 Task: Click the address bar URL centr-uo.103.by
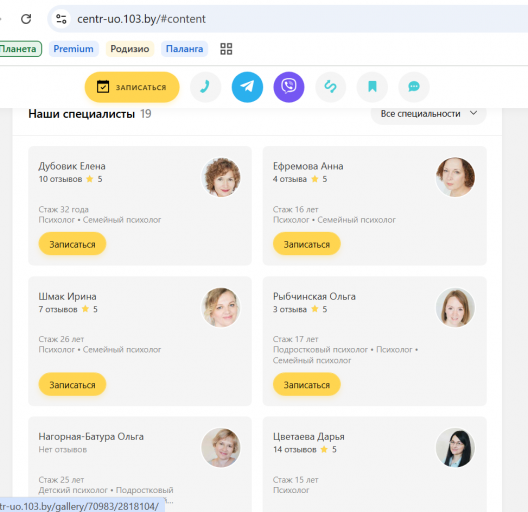pos(141,19)
